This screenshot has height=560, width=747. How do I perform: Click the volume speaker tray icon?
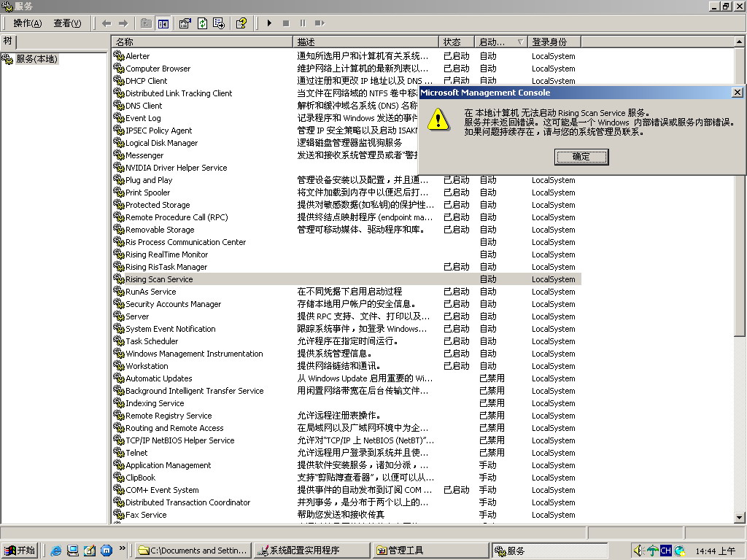click(x=638, y=551)
